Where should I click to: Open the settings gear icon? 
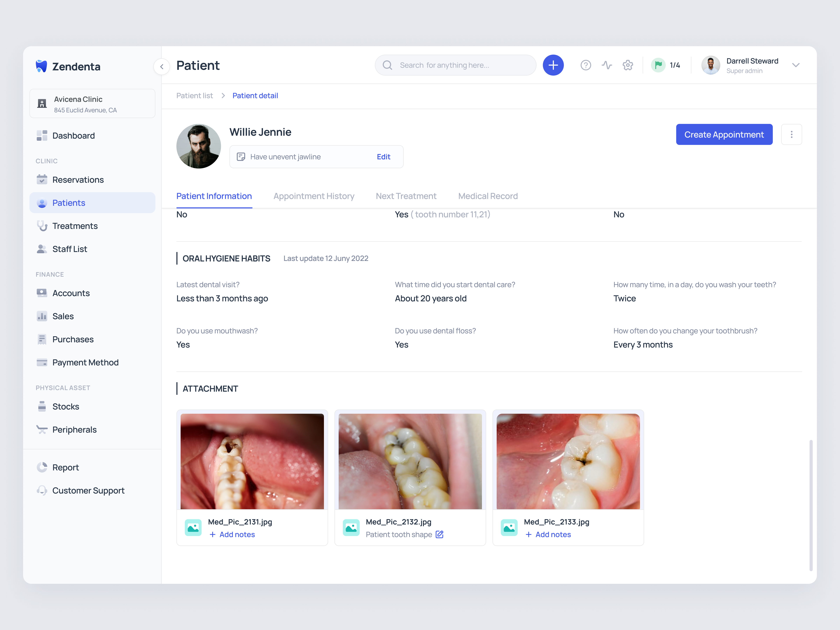coord(628,65)
